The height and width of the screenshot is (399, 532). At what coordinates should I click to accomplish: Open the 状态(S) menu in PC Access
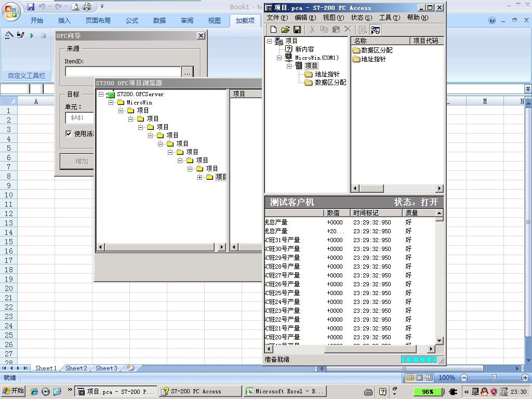coord(361,18)
